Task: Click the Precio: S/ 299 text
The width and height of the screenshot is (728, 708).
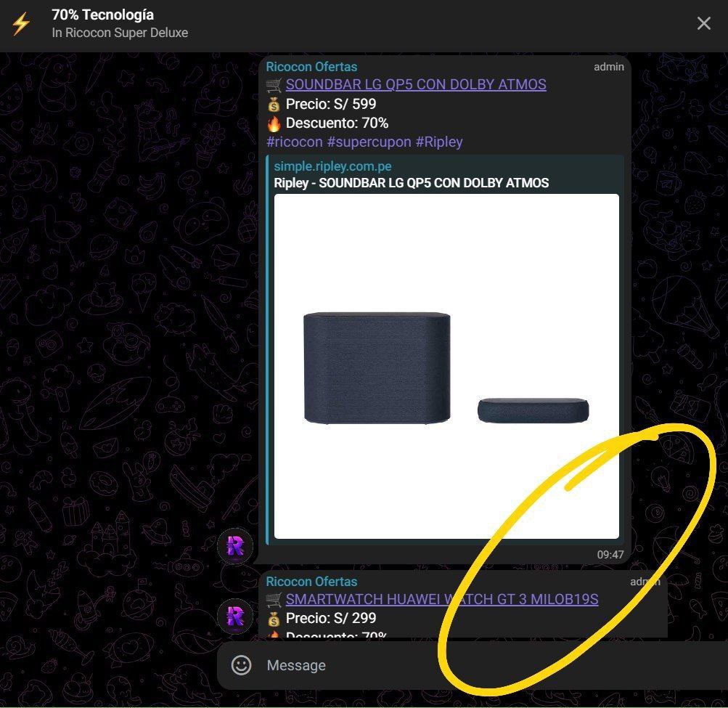Action: pyautogui.click(x=330, y=618)
